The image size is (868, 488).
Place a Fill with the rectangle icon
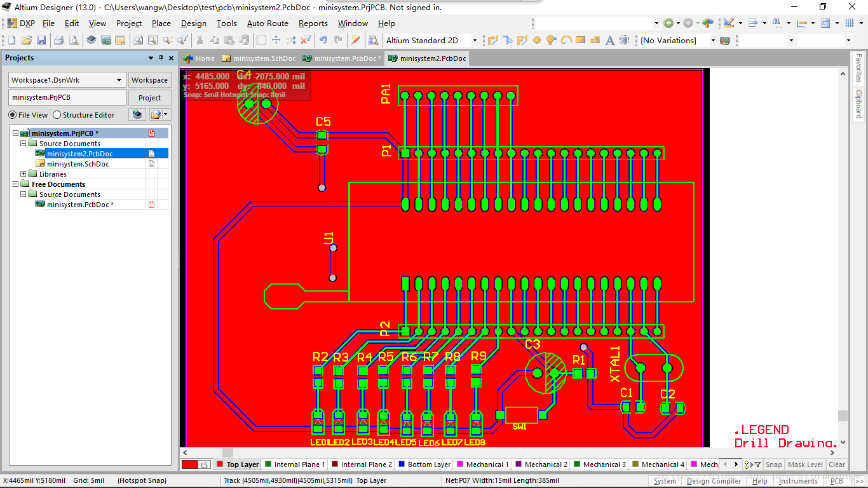click(581, 40)
